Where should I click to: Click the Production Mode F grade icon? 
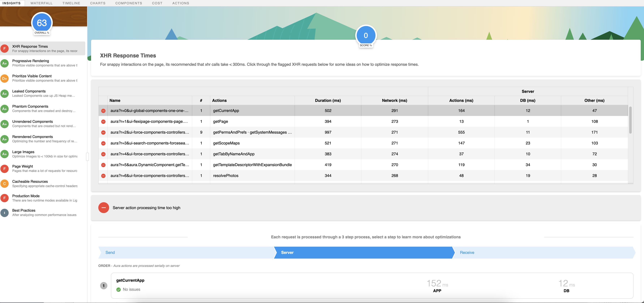point(5,198)
